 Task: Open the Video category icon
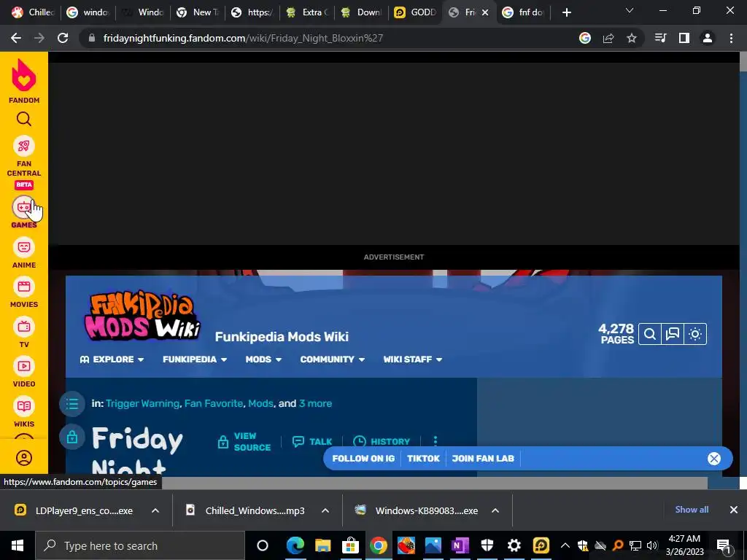click(x=24, y=366)
